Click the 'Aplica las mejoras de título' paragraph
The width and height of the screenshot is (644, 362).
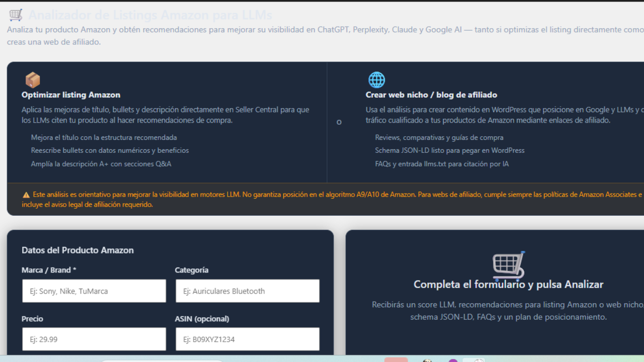[166, 115]
